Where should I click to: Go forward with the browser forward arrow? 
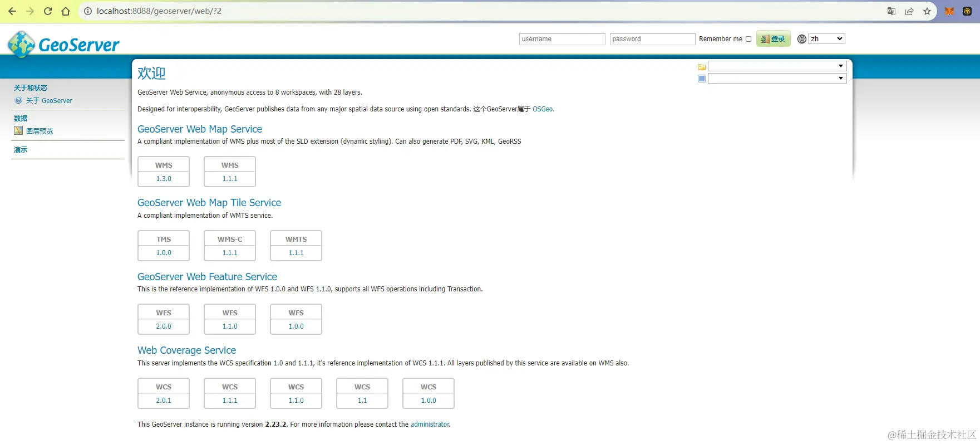coord(30,11)
